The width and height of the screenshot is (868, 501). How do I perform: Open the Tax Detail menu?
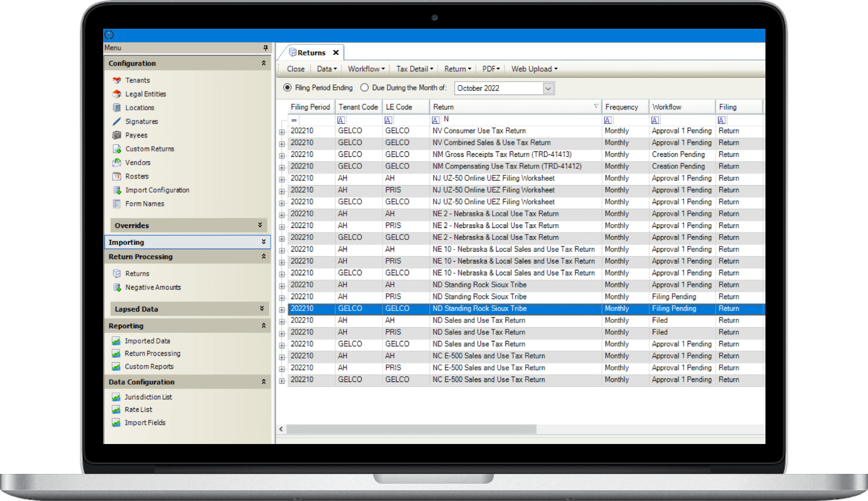point(414,69)
